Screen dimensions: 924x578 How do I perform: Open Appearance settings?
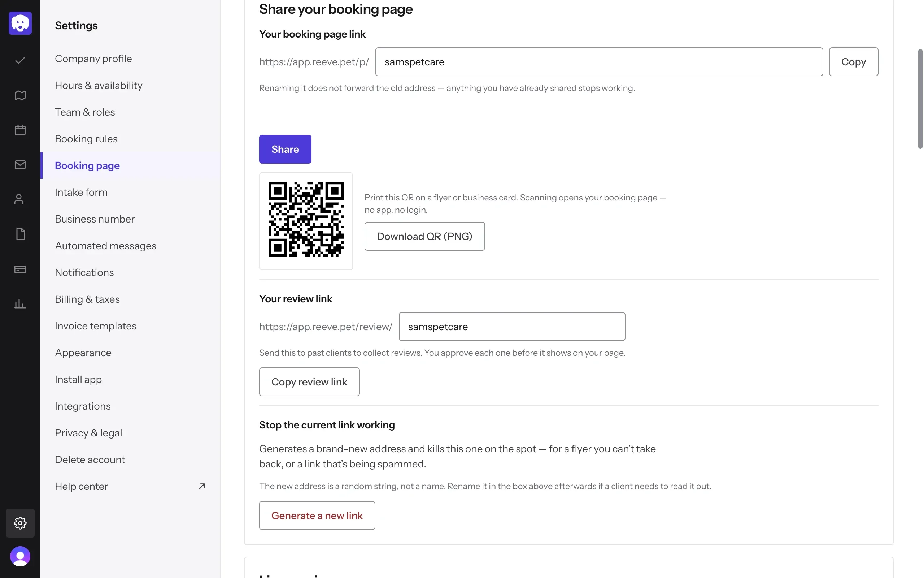tap(131, 353)
